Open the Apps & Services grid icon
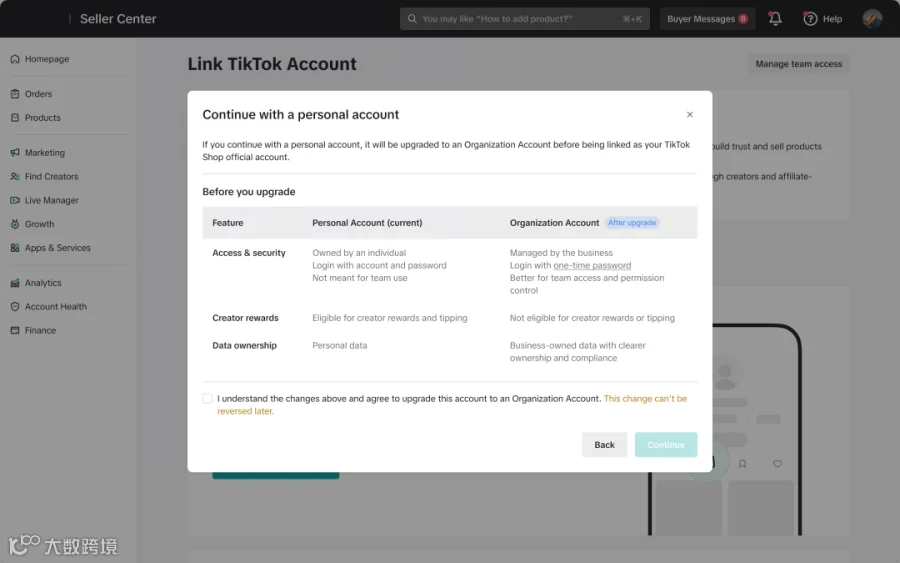The width and height of the screenshot is (900, 563). pyautogui.click(x=15, y=247)
